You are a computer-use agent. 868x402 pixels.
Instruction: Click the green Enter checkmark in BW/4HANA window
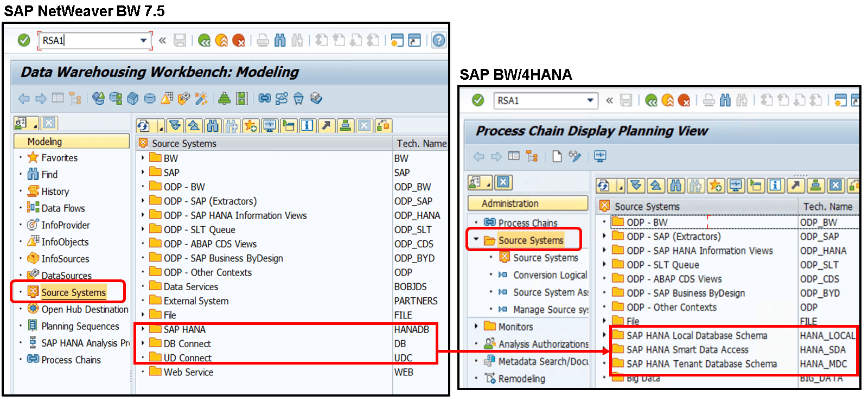pyautogui.click(x=478, y=100)
